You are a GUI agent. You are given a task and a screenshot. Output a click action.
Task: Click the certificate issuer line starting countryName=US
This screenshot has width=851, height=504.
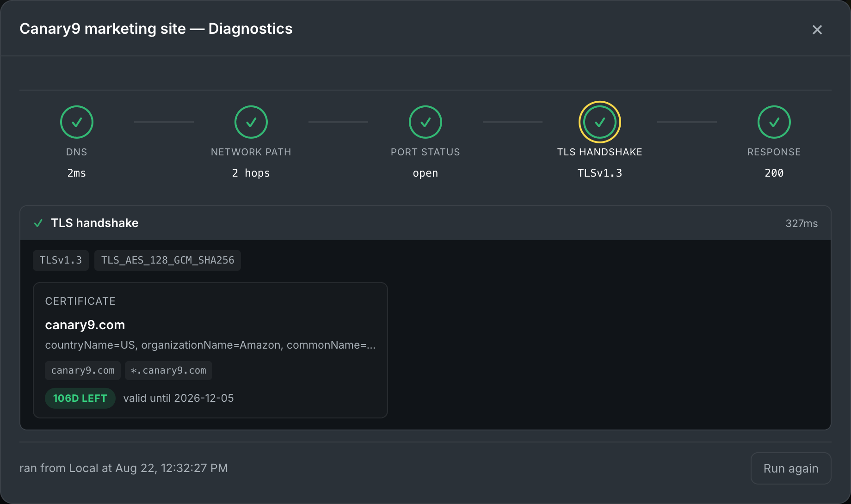pyautogui.click(x=210, y=345)
